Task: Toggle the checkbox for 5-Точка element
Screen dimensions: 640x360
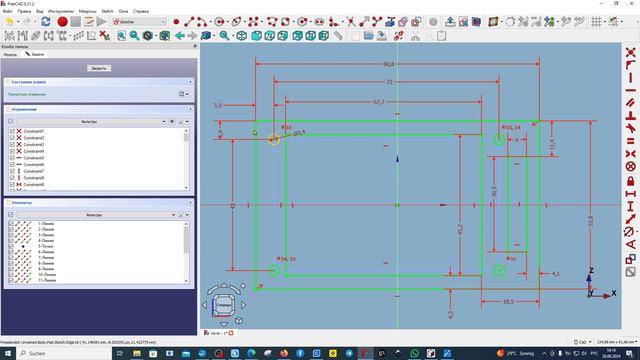Action: 11,247
